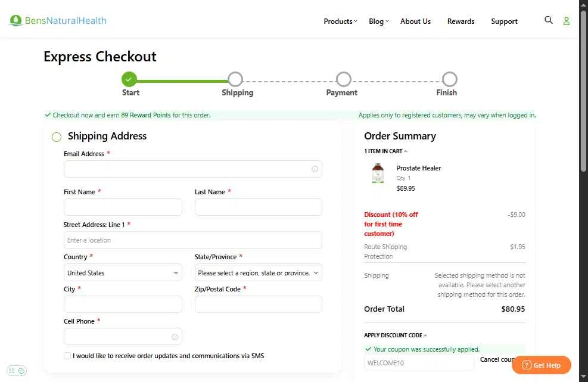Click the Email Address field
Screen dimensions: 588x382
coord(193,169)
